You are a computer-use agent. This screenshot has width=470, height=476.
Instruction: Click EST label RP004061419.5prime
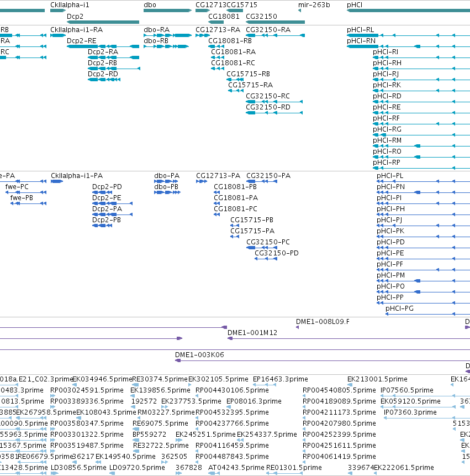pos(339,457)
